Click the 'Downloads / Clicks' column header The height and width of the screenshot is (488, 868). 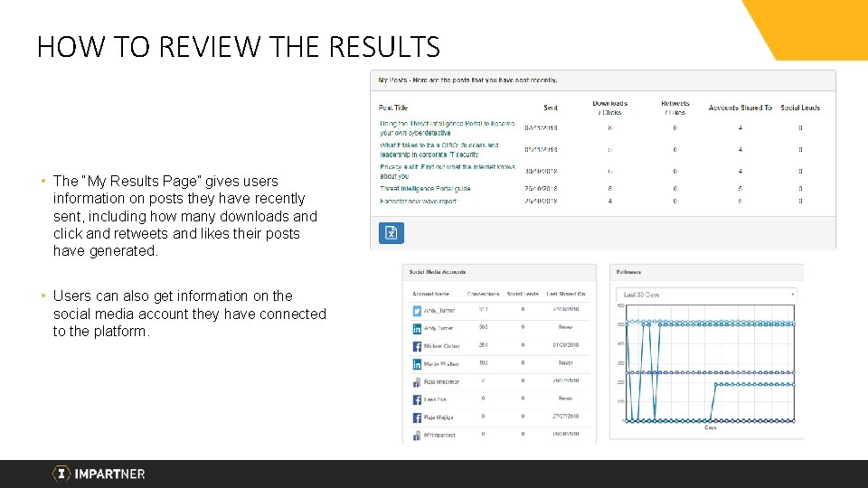610,108
